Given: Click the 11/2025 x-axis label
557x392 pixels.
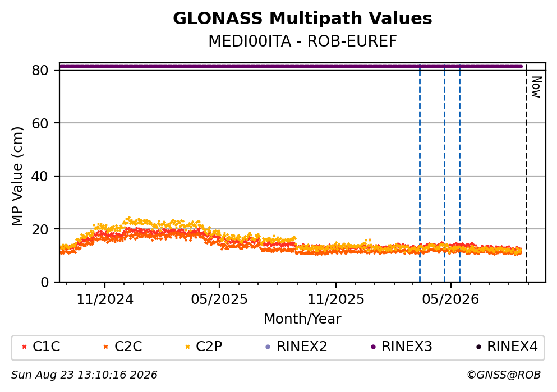Looking at the screenshot, I should tap(335, 299).
